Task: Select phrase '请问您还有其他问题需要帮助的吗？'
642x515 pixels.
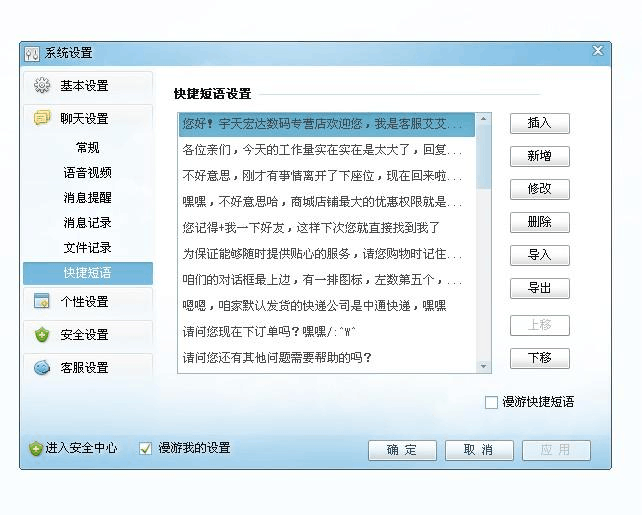Action: 327,358
